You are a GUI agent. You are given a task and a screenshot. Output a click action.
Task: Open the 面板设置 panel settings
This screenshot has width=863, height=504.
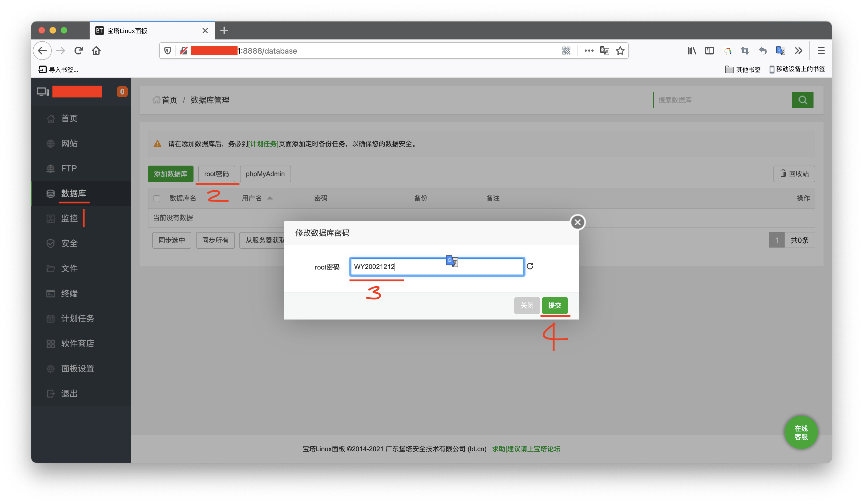[x=78, y=368]
